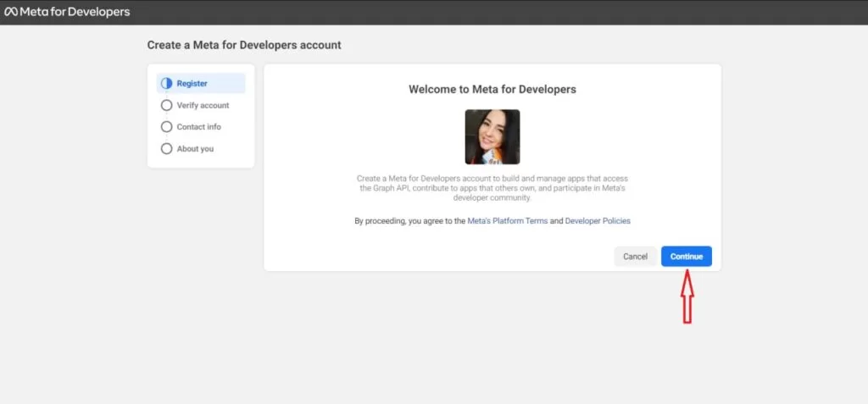This screenshot has width=868, height=404.
Task: Click the circle icon beside Contact info
Action: pyautogui.click(x=167, y=127)
